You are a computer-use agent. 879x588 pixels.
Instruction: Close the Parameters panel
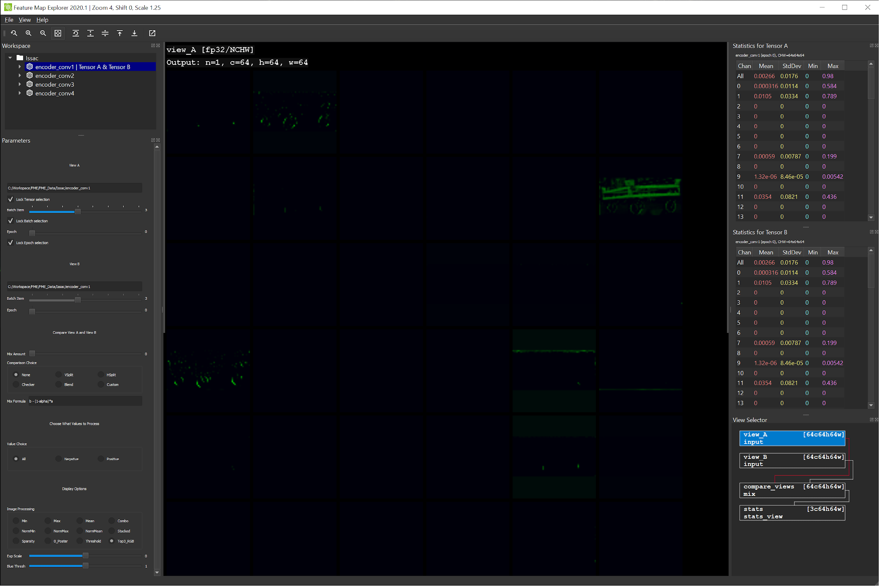[158, 140]
